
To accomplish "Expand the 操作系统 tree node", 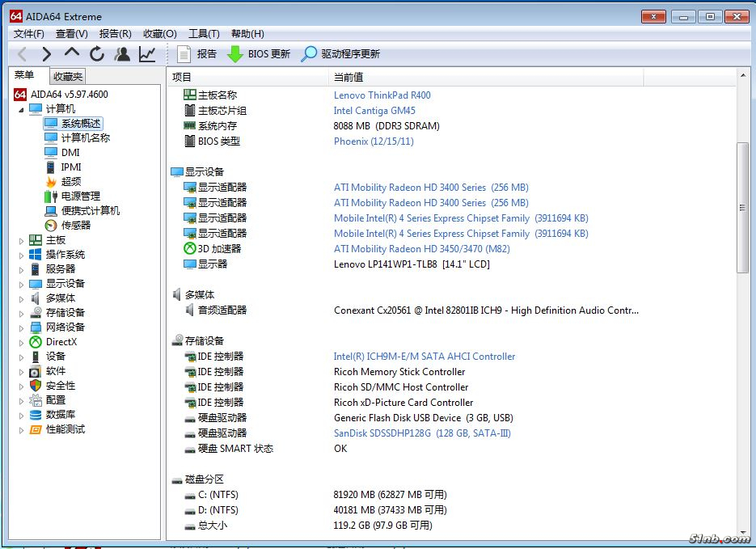I will coord(22,255).
